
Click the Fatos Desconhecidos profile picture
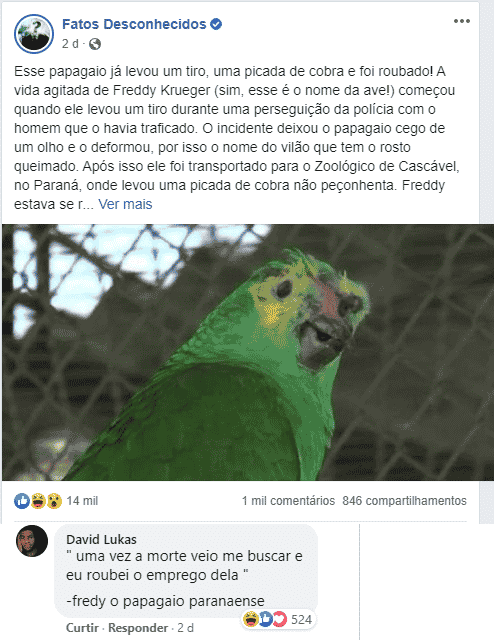[34, 34]
